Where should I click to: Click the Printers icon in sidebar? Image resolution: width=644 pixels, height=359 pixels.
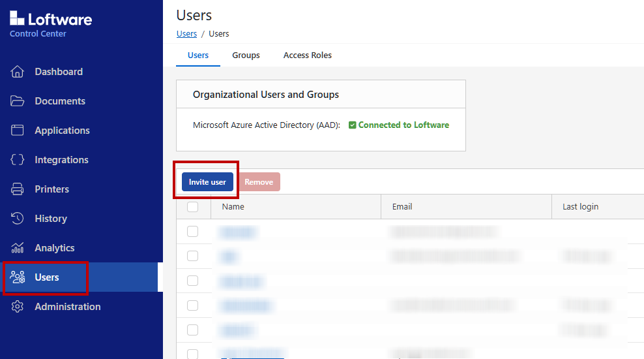[x=17, y=189]
